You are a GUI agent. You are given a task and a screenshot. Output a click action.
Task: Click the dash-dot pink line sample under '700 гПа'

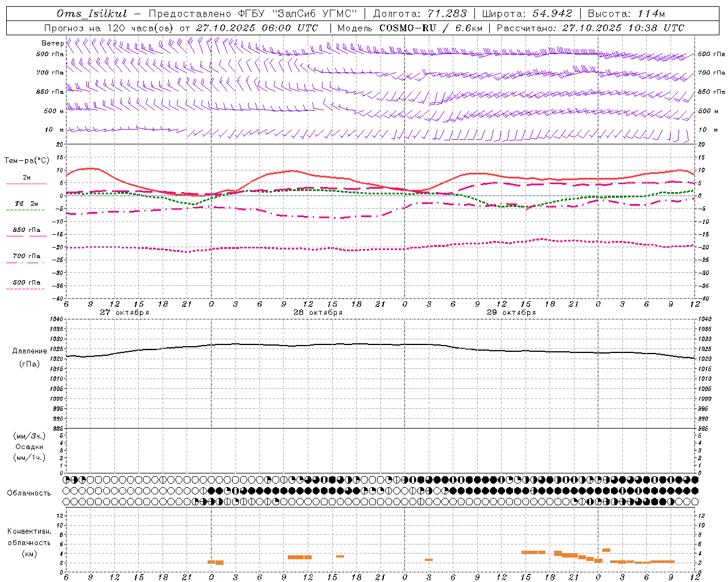click(x=26, y=263)
